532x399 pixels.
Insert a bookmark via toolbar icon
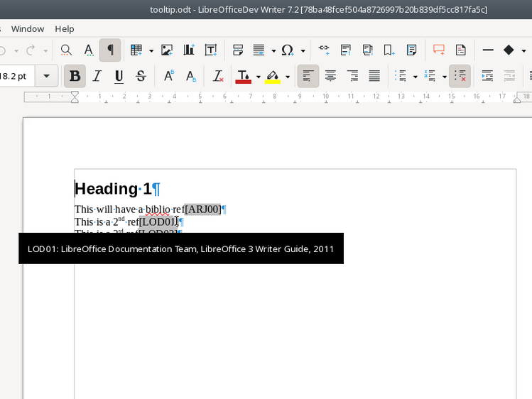click(x=389, y=50)
